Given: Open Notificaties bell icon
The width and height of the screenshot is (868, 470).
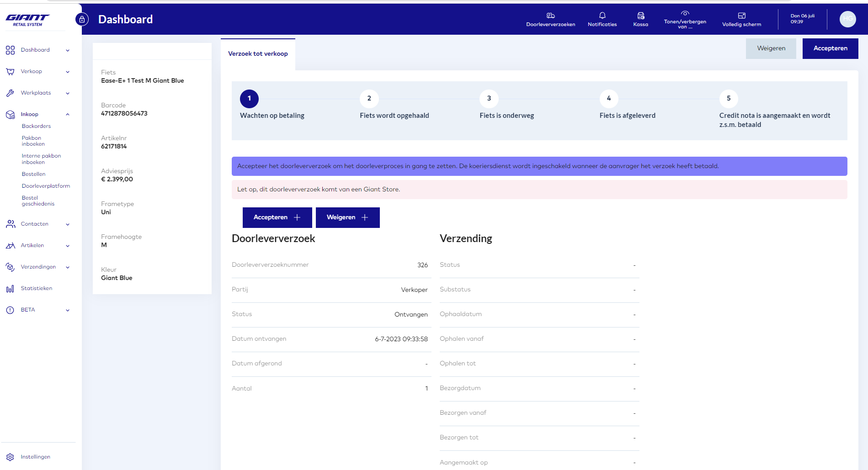Looking at the screenshot, I should click(x=602, y=16).
